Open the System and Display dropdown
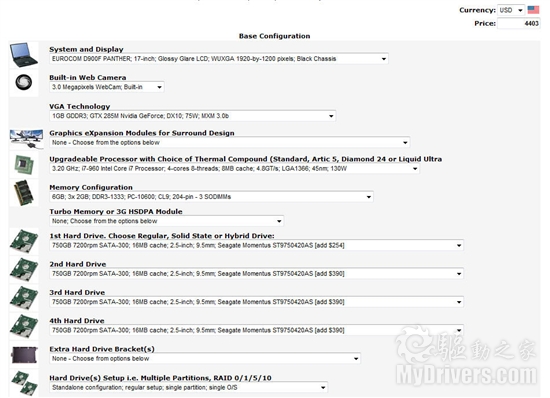Viewport: 550px width, 398px height. click(x=219, y=59)
